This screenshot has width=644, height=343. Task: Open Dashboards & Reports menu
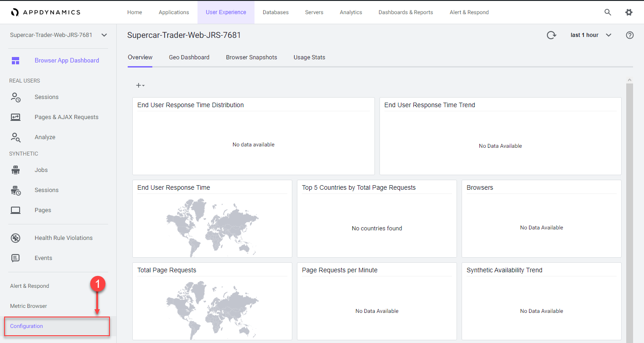406,12
